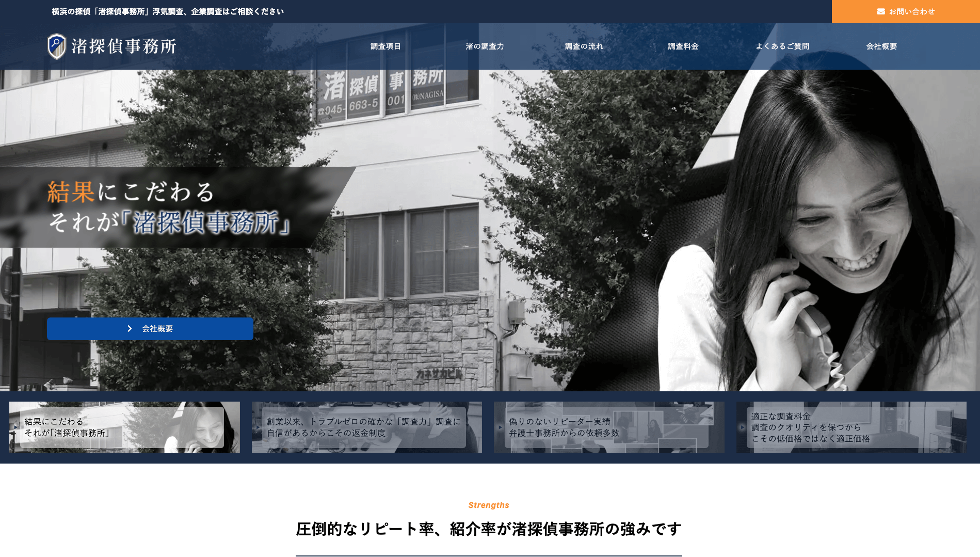Viewport: 980px width, 557px height.
Task: Select 調査料金 in the header navigation
Action: [x=683, y=46]
